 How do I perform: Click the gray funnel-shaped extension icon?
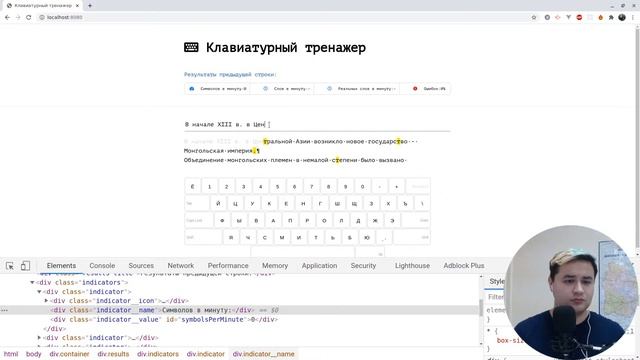click(x=569, y=17)
